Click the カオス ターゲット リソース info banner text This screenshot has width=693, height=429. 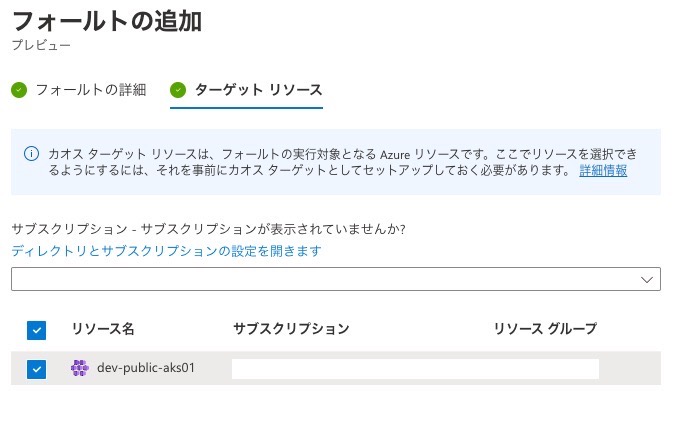343,162
